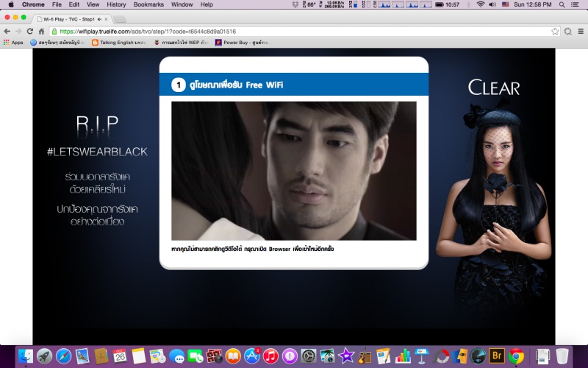The image size is (588, 368).
Task: Open Numbers chart icon in dock
Action: click(402, 356)
